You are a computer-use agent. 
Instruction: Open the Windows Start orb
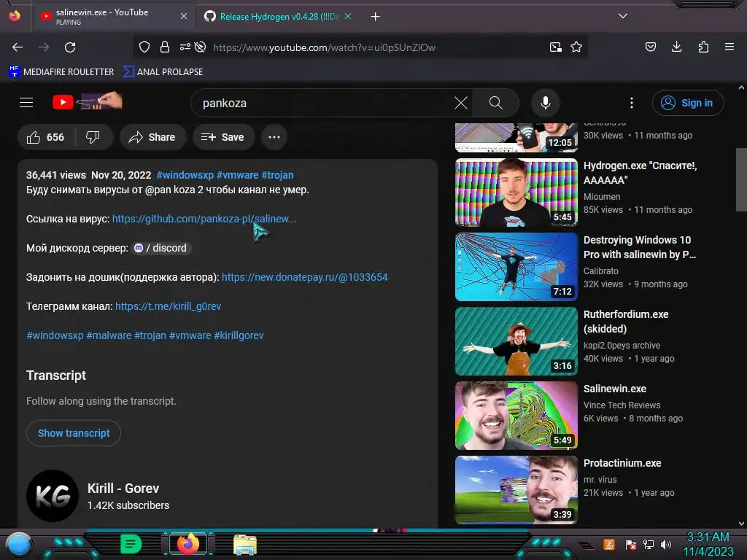(19, 545)
